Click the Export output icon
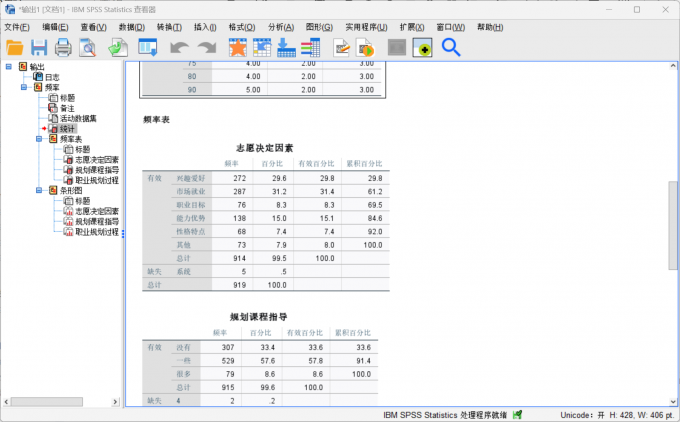680x422 pixels. point(118,47)
